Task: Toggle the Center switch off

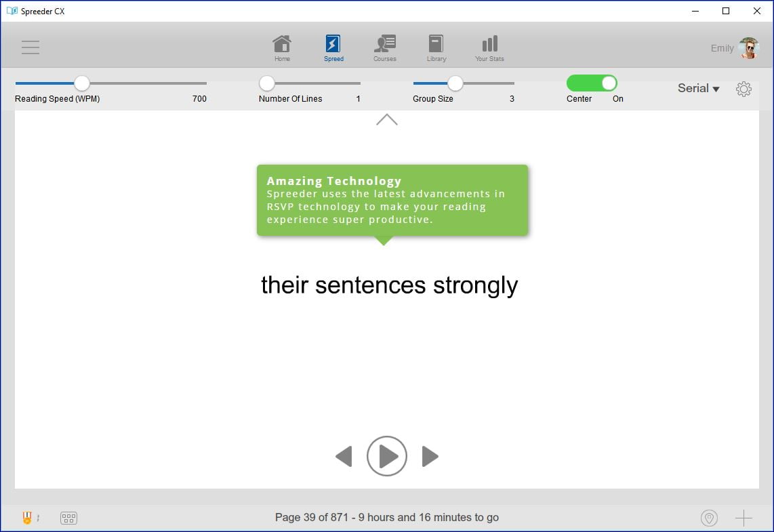Action: pyautogui.click(x=592, y=83)
